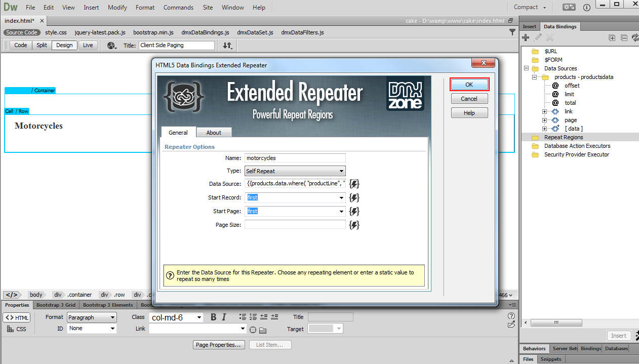Switch to the Insert panel tab
Screen dimensions: 639x364
point(530,26)
